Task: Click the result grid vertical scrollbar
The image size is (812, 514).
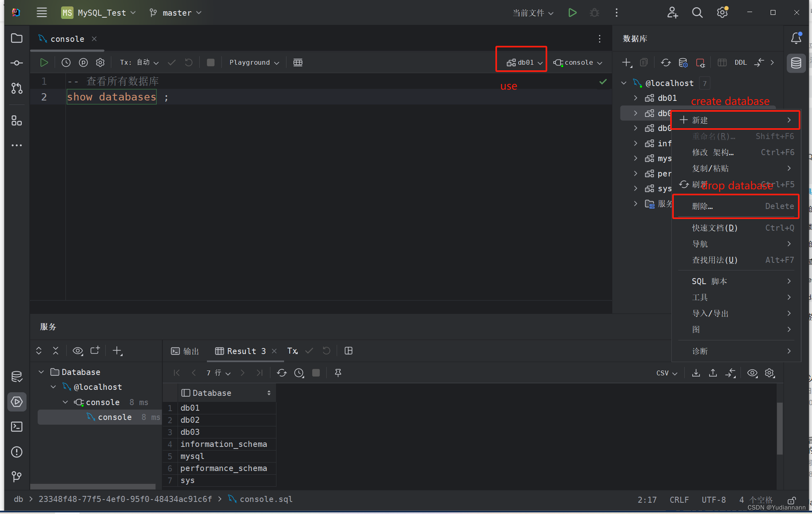Action: pyautogui.click(x=779, y=428)
